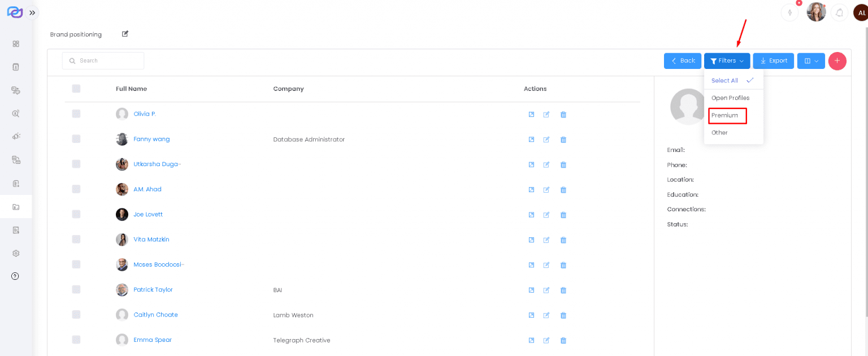Toggle the select-all checkbox in table header
The image size is (868, 356).
76,89
